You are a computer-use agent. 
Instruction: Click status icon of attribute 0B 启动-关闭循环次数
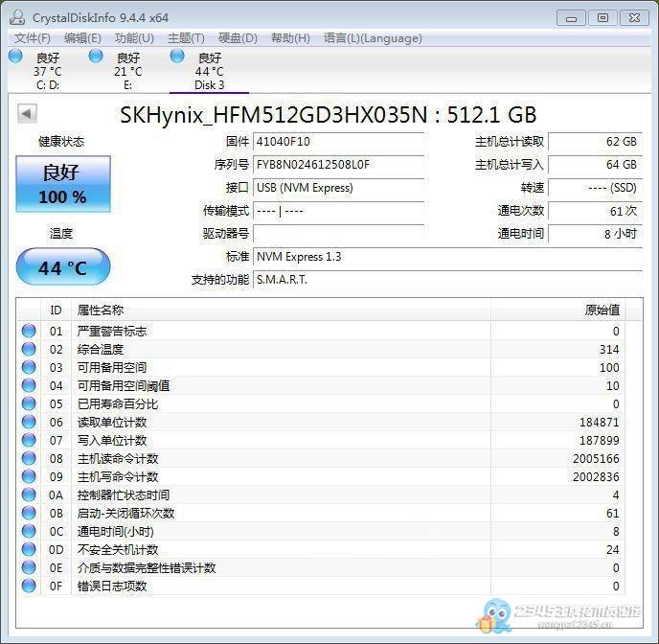[x=29, y=513]
